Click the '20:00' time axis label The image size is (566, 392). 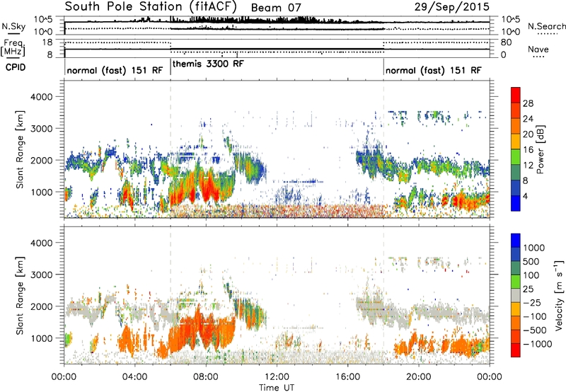coord(418,377)
